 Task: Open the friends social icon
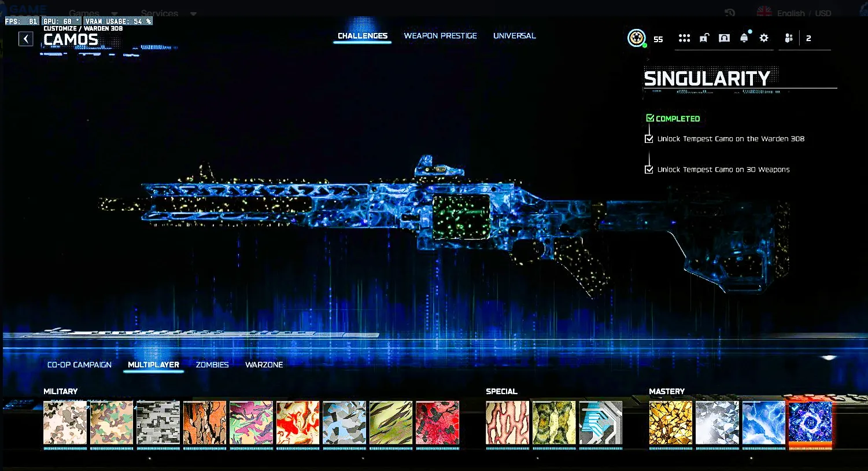[x=789, y=38]
